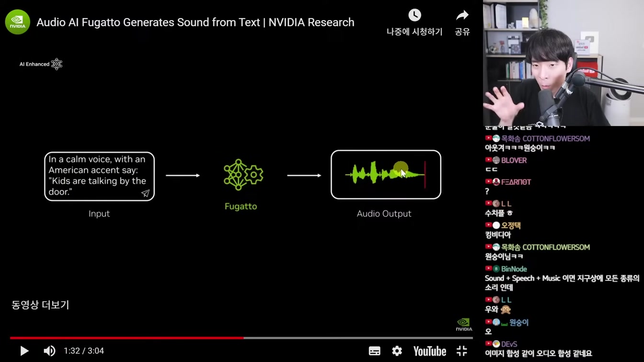Click the video timestamp 1:32 / 3:04
The width and height of the screenshot is (644, 362).
pos(84,351)
